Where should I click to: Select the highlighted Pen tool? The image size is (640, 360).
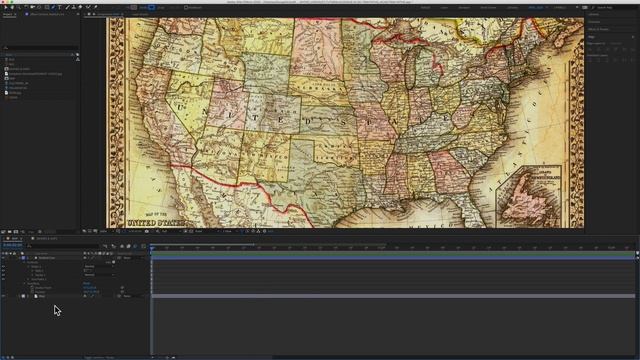(x=53, y=7)
